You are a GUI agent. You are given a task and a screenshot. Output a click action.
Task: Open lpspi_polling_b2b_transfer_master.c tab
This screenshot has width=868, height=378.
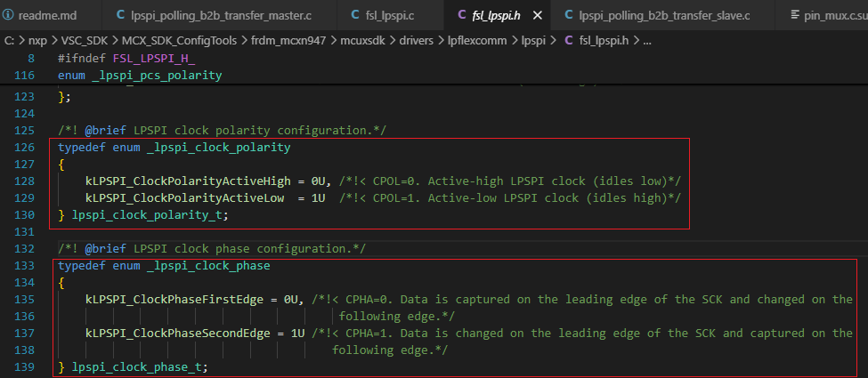click(220, 15)
